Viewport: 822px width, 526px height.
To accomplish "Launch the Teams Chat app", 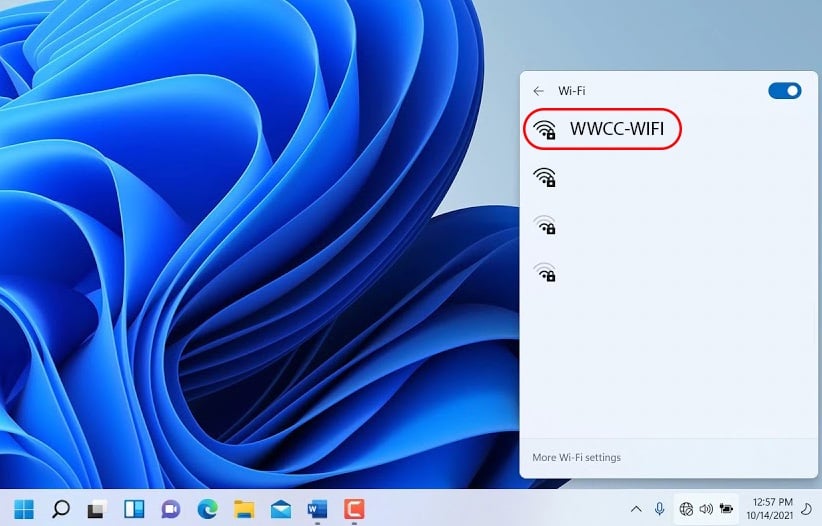I will pos(171,509).
